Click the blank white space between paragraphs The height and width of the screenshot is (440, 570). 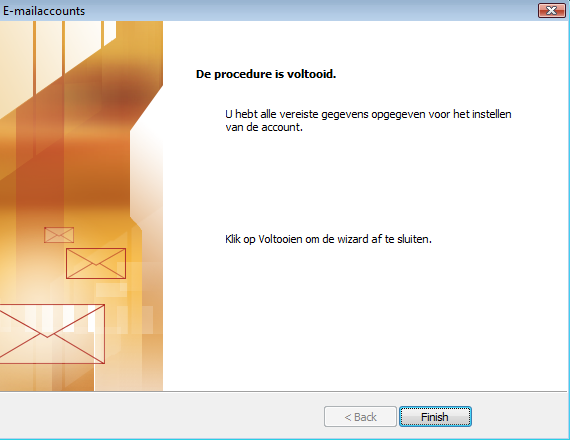click(364, 184)
